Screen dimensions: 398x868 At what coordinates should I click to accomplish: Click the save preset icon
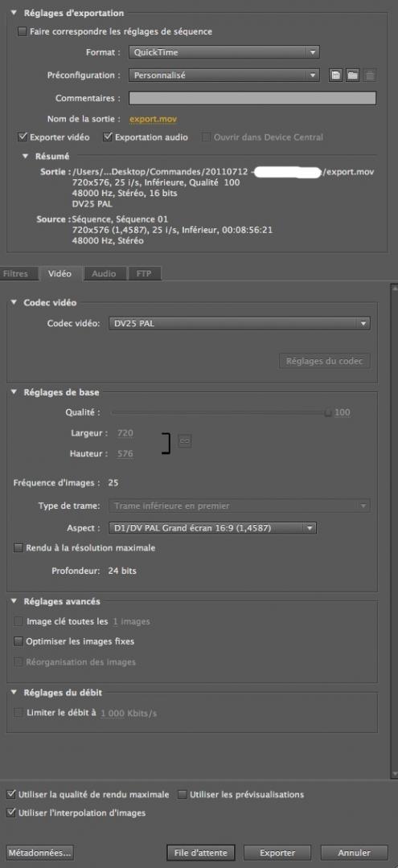pyautogui.click(x=334, y=76)
